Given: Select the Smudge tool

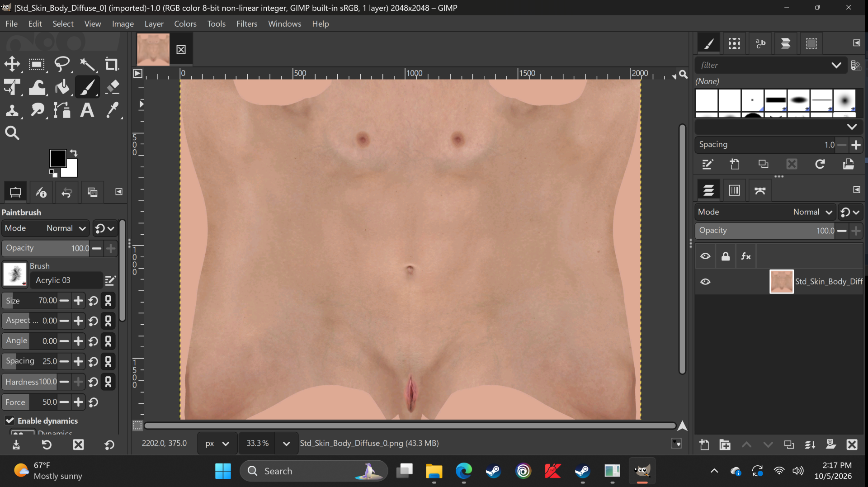Looking at the screenshot, I should click(x=37, y=110).
